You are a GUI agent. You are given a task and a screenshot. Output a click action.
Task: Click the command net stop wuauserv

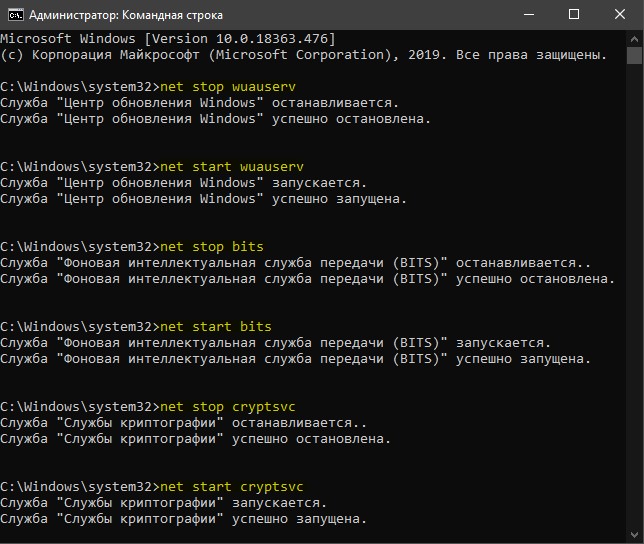tap(228, 87)
